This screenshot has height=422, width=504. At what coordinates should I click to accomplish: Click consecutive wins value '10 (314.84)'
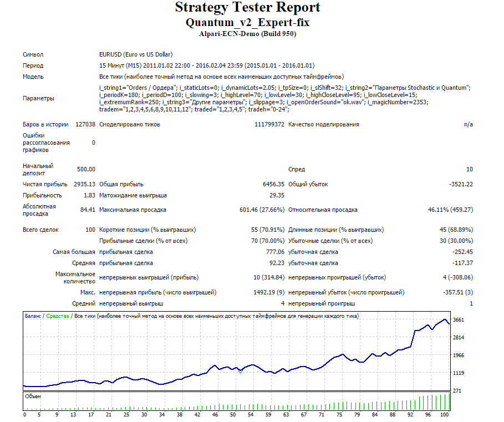pyautogui.click(x=269, y=277)
